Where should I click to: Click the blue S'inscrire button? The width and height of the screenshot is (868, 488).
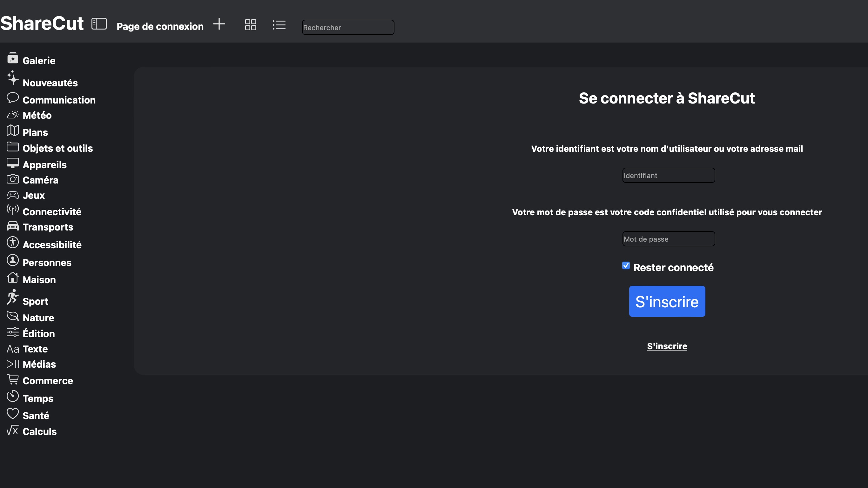point(667,301)
